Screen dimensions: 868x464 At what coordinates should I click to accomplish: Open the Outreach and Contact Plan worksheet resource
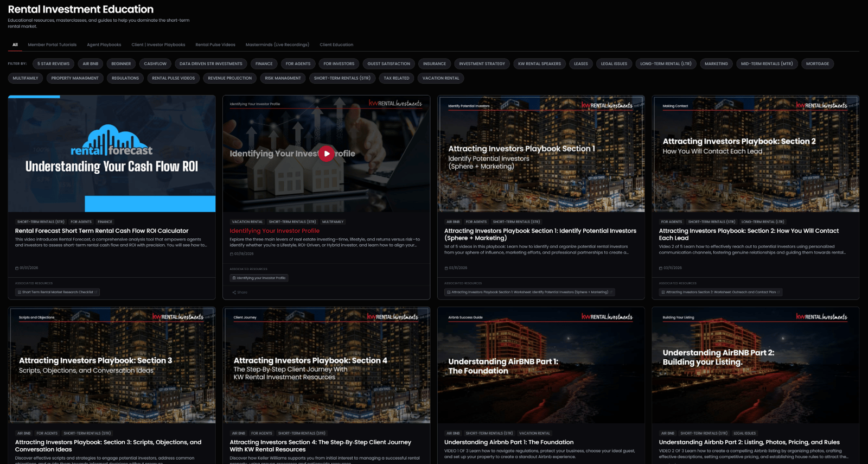(720, 292)
